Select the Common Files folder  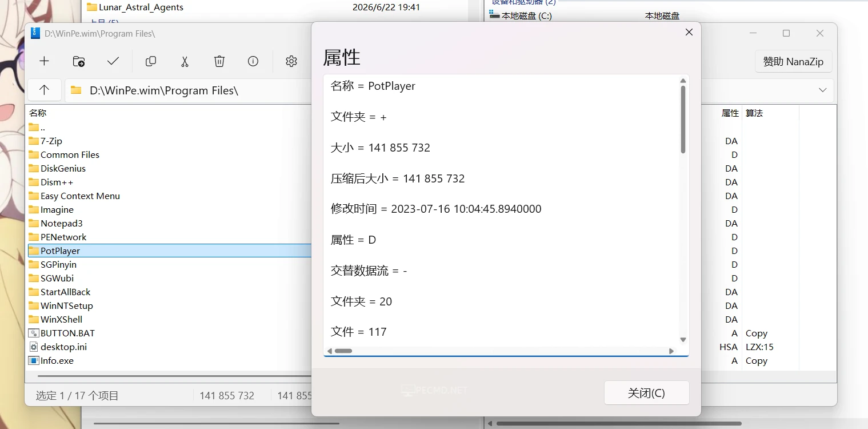[70, 154]
